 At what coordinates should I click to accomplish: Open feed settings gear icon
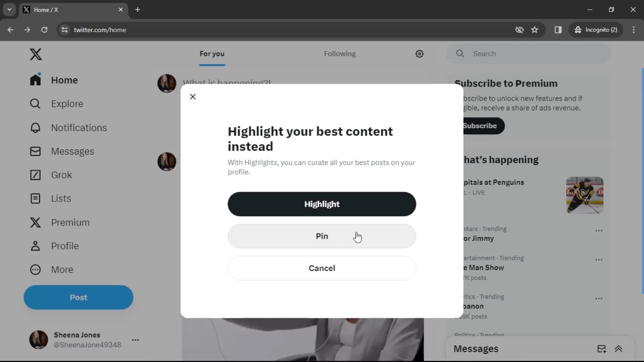(419, 54)
